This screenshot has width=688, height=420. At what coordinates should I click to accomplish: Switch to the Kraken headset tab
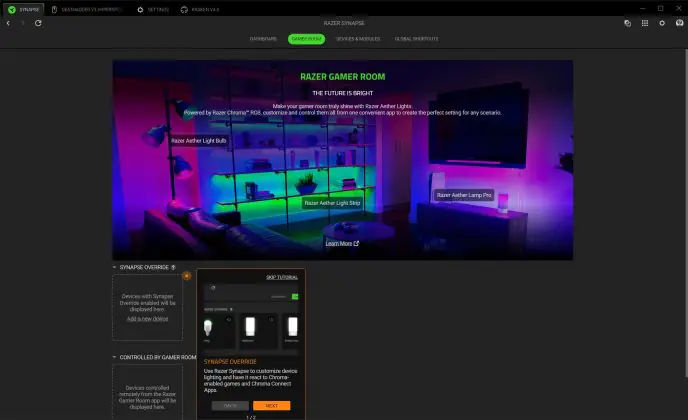(200, 10)
